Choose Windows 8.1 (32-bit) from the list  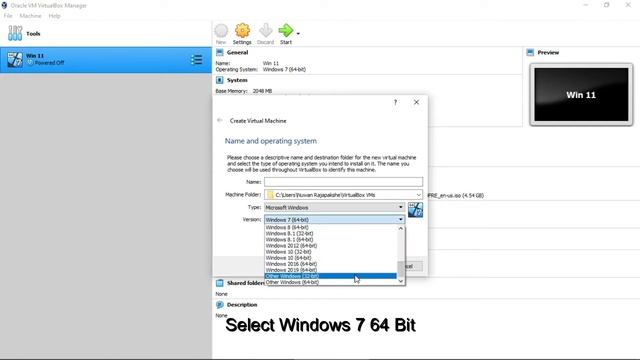pyautogui.click(x=331, y=233)
